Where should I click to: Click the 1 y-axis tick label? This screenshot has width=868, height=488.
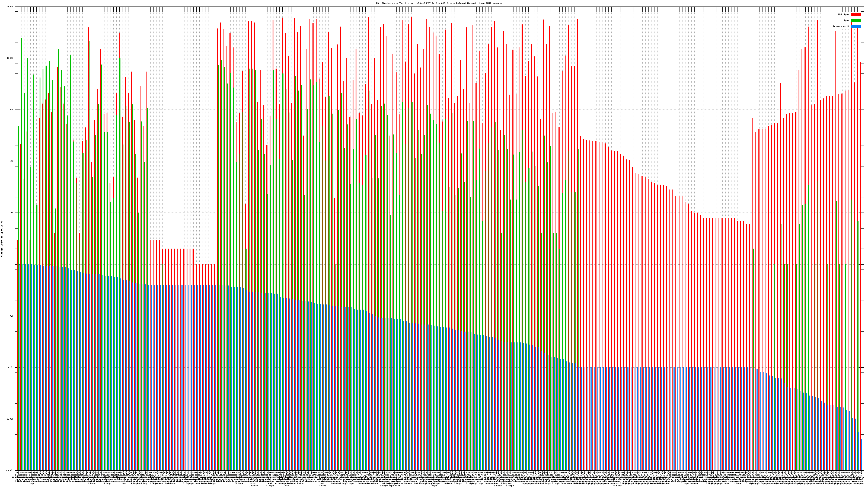13,264
